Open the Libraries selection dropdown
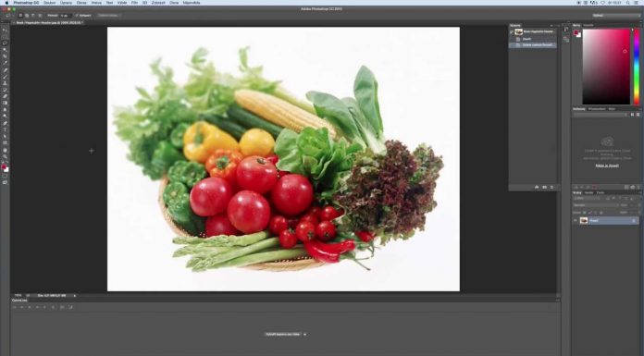The image size is (644, 356). coord(601,115)
